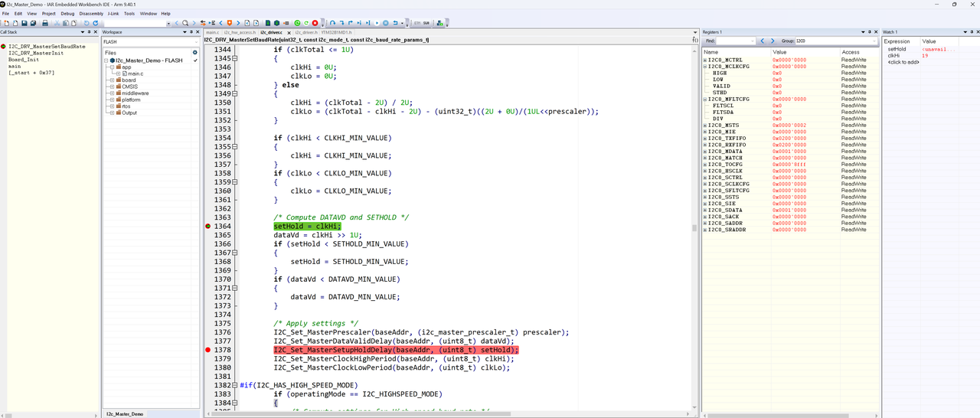This screenshot has height=418, width=980.
Task: Click the Undo arrow in the toolbar
Action: coord(87,23)
